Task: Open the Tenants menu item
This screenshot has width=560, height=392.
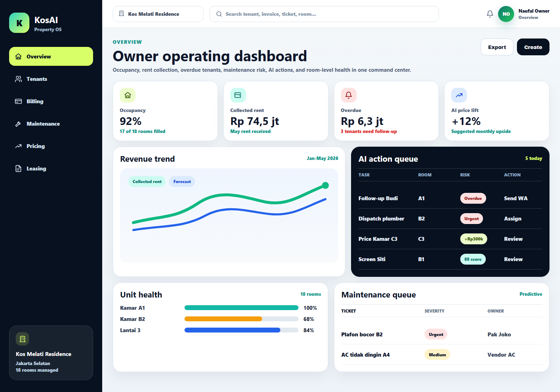Action: 51,79
